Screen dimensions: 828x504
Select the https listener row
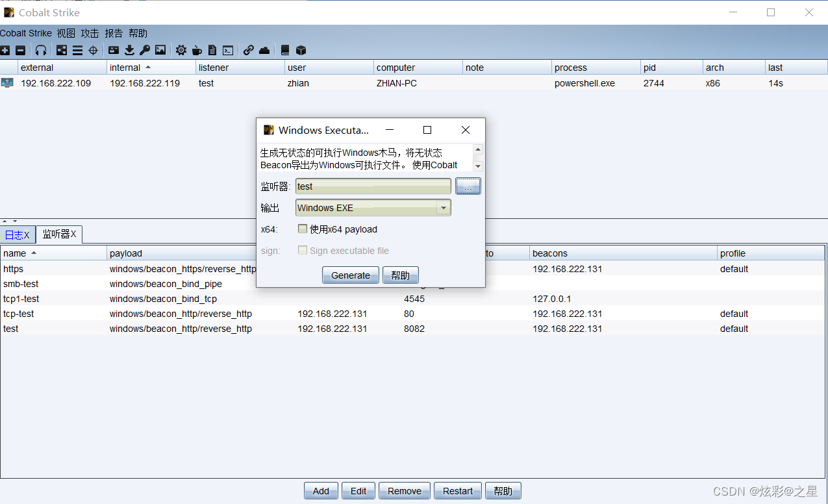tap(412, 269)
